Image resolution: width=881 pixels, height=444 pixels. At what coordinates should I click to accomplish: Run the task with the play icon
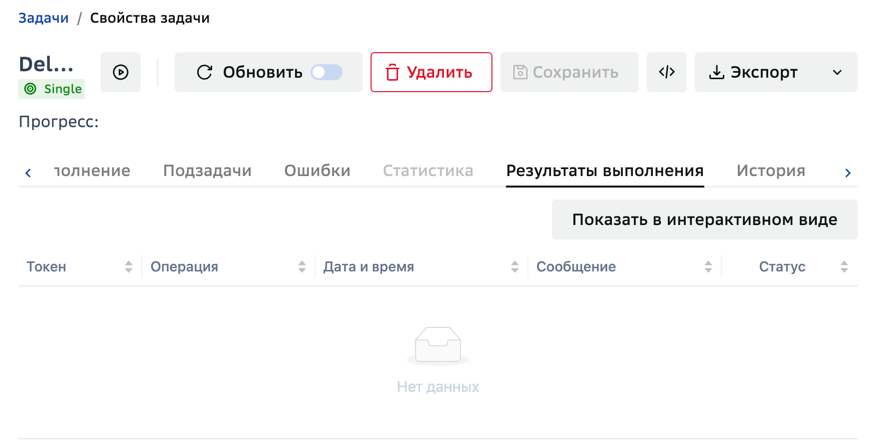[120, 72]
